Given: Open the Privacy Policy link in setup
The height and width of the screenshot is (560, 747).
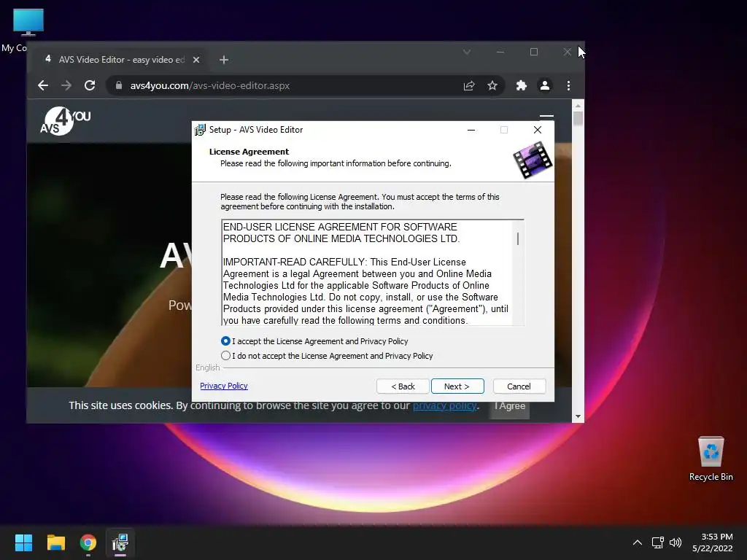Looking at the screenshot, I should [224, 386].
